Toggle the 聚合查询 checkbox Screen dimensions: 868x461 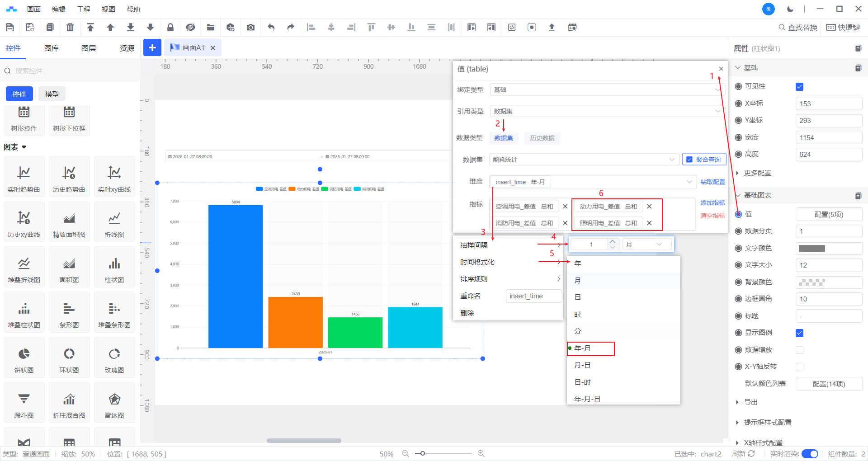(689, 160)
